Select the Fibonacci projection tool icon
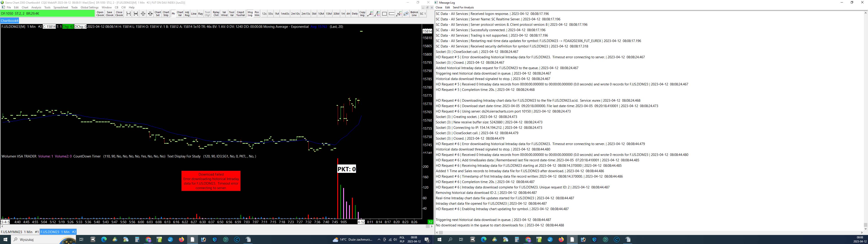 click(x=399, y=14)
